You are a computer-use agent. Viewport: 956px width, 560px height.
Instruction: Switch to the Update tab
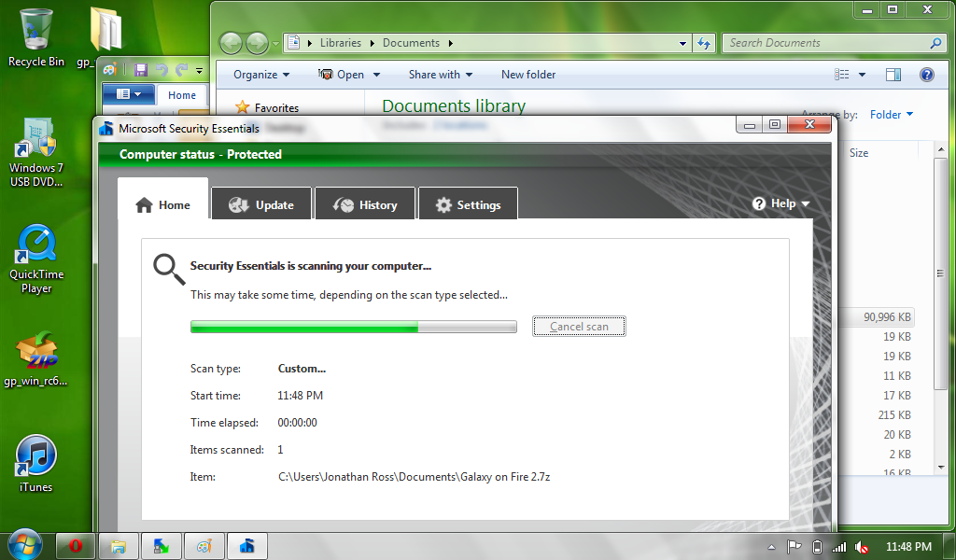(261, 204)
